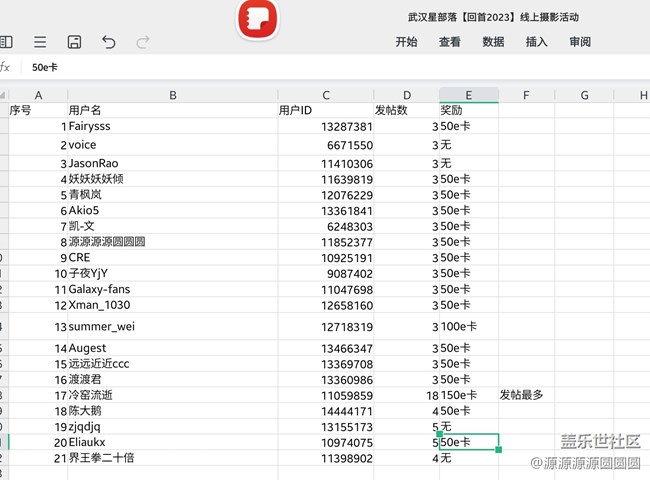Undo the last action

[x=109, y=42]
